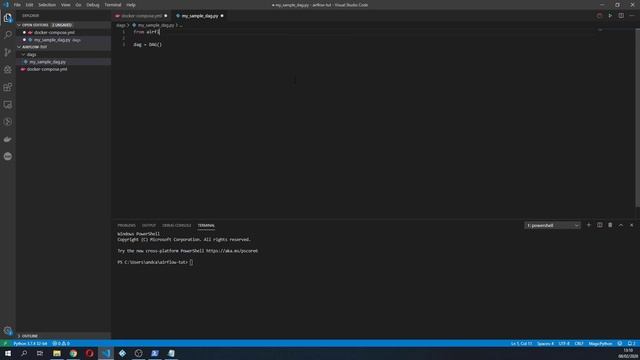Click the remote indicator in status bar
The width and height of the screenshot is (640, 360).
point(5,344)
